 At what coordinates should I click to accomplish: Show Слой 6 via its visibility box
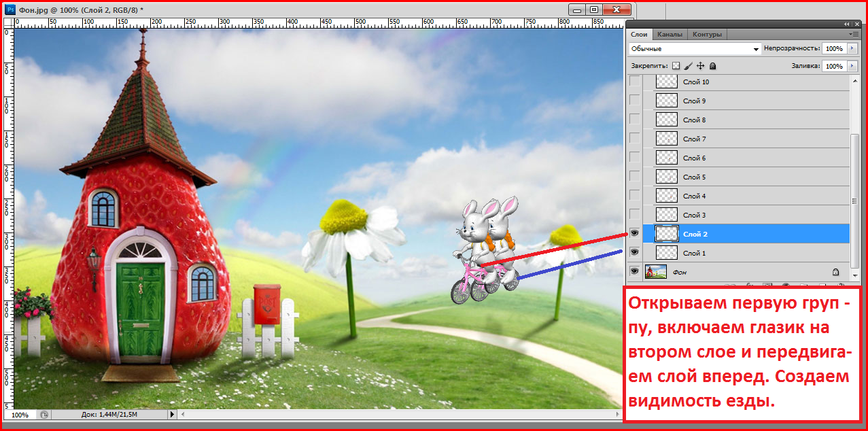coord(634,158)
